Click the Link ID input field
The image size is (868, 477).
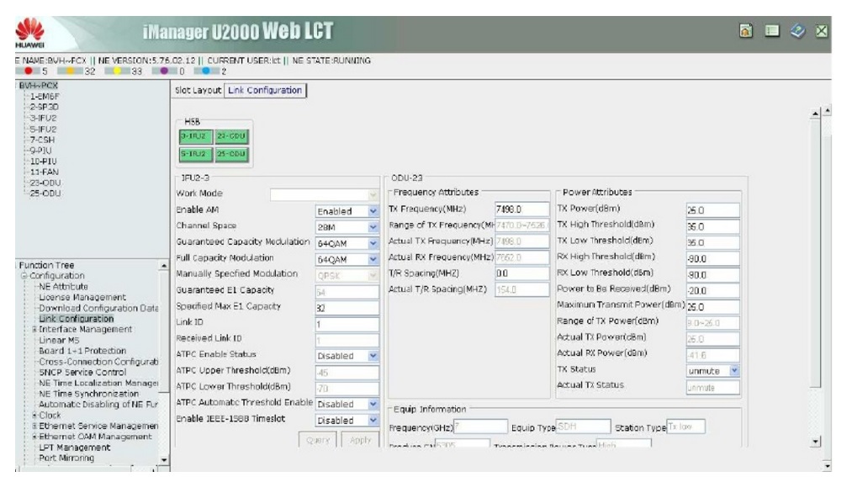pyautogui.click(x=347, y=324)
